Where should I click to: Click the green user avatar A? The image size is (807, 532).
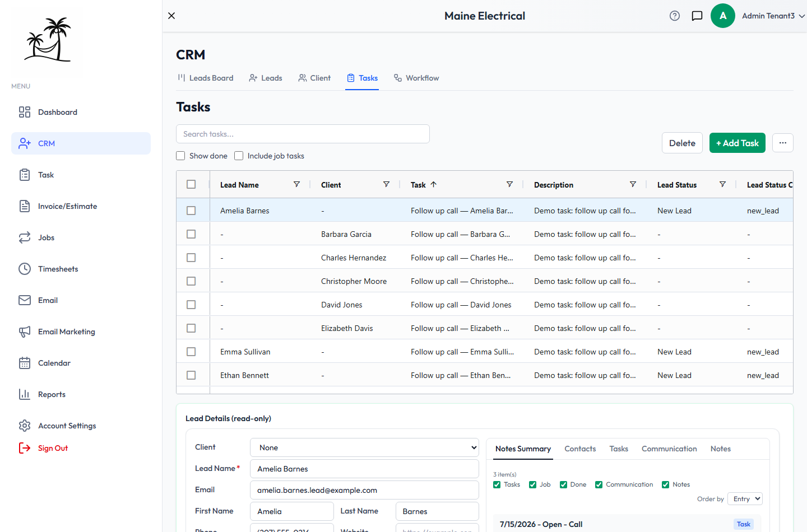[x=723, y=16]
